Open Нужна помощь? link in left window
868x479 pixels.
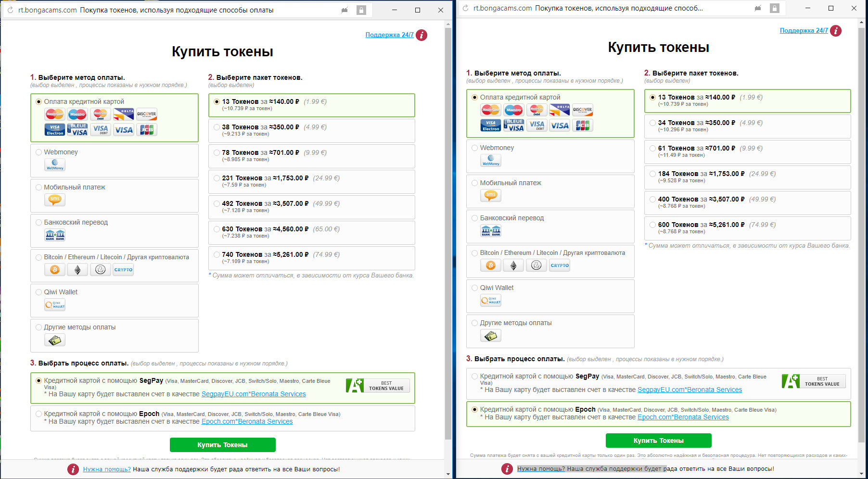[107, 469]
